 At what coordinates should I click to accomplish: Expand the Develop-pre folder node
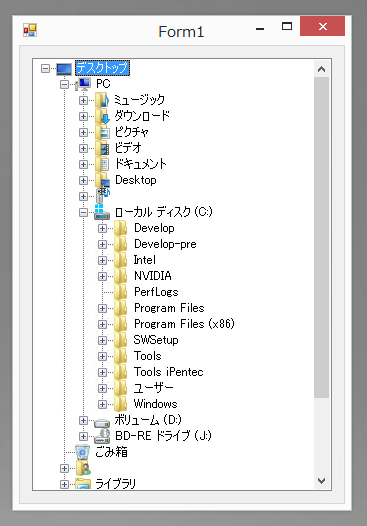[x=102, y=245]
